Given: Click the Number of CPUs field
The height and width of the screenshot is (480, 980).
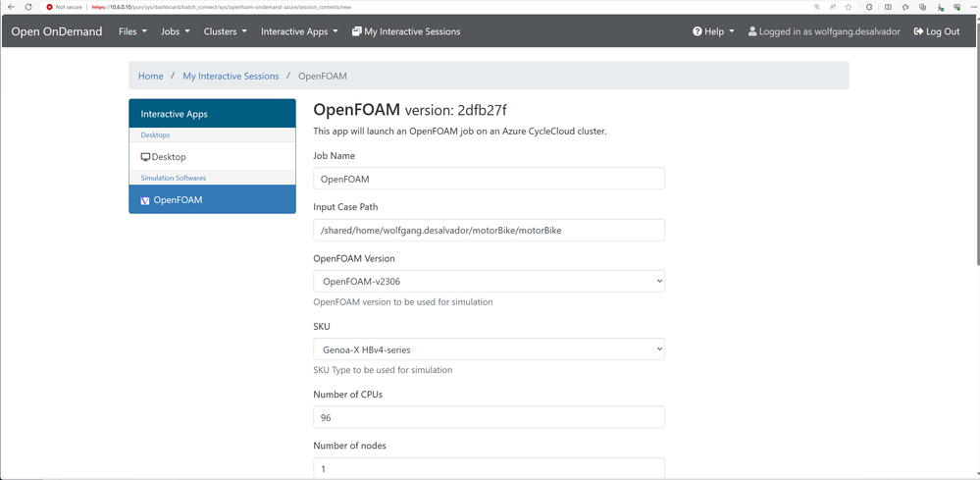Looking at the screenshot, I should (x=489, y=417).
